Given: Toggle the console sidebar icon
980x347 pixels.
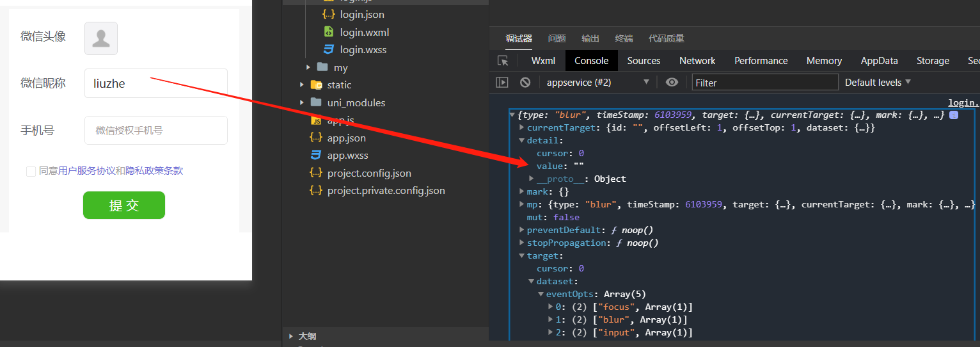Looking at the screenshot, I should [x=503, y=82].
